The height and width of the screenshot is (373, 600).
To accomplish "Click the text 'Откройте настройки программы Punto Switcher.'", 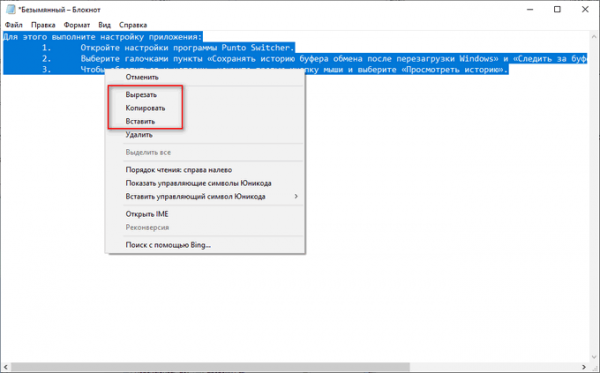I will pos(187,48).
